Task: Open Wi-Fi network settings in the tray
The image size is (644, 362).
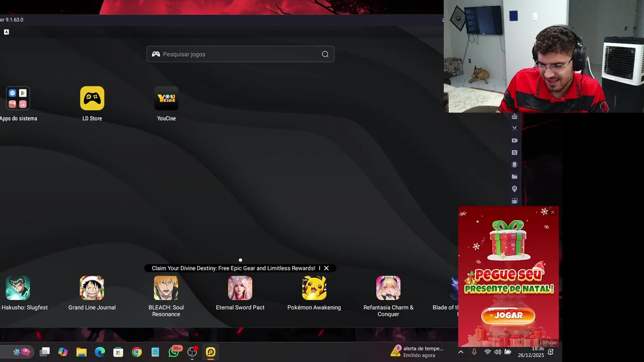Action: (487, 352)
